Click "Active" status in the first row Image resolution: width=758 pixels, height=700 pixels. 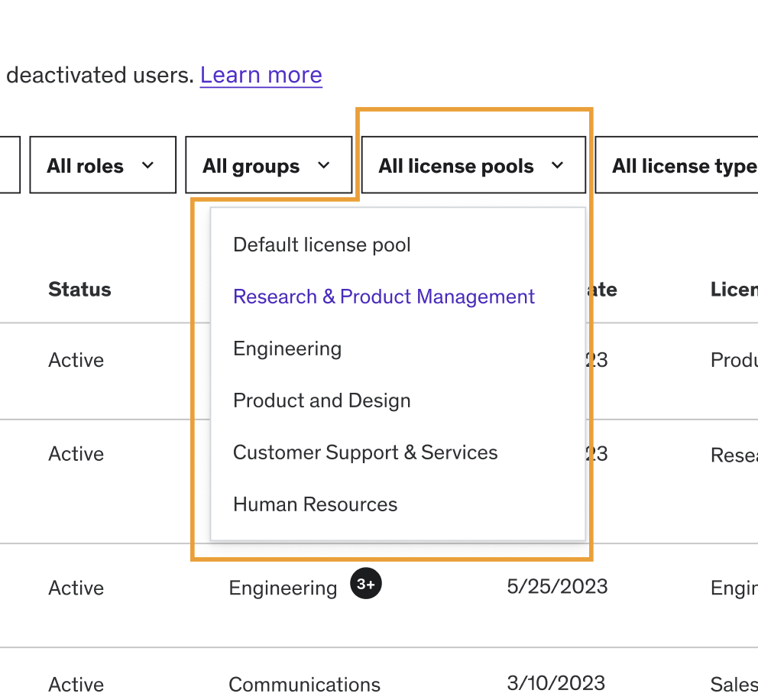[76, 360]
